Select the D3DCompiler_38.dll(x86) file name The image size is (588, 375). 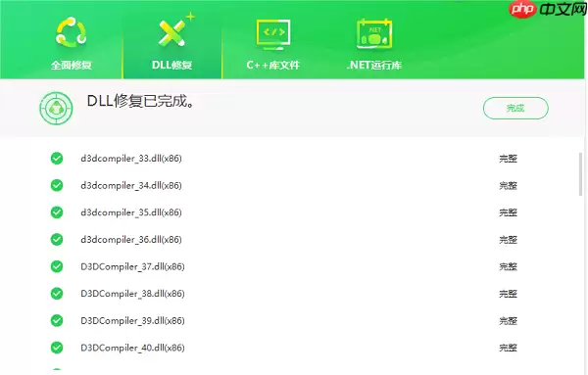coord(132,294)
